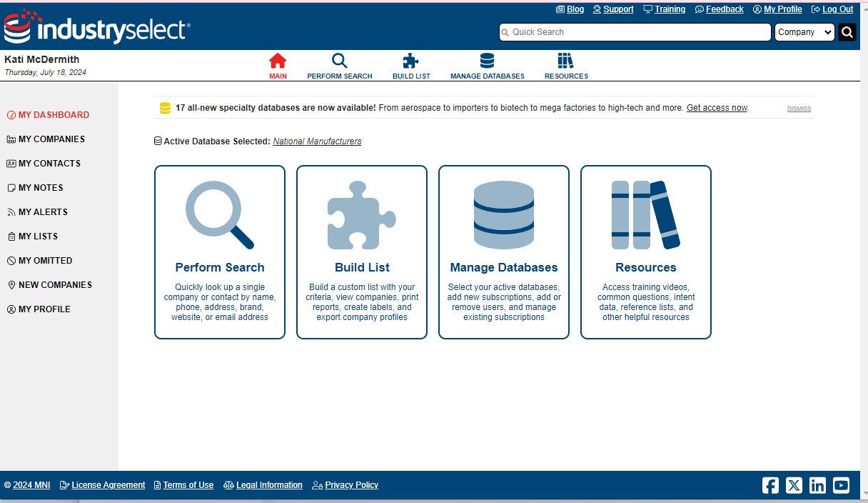Screen dimensions: 868x503
Task: Open My Alerts in sidebar
Action: 37,212
